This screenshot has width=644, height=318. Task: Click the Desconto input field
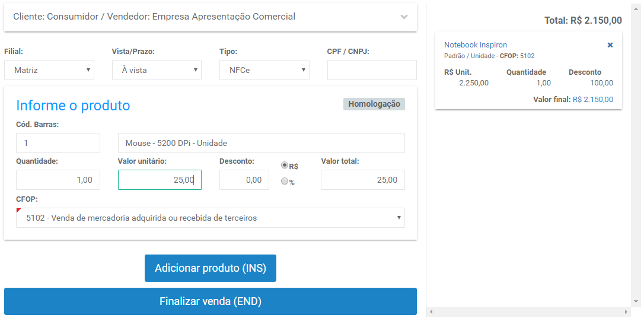coord(244,180)
